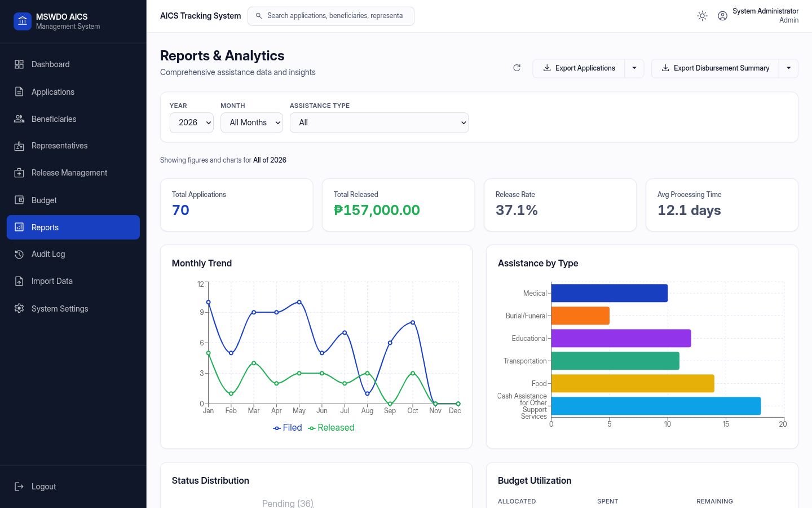Screen dimensions: 812x508
Task: Click the Total Applications value 70
Action: coord(180,210)
